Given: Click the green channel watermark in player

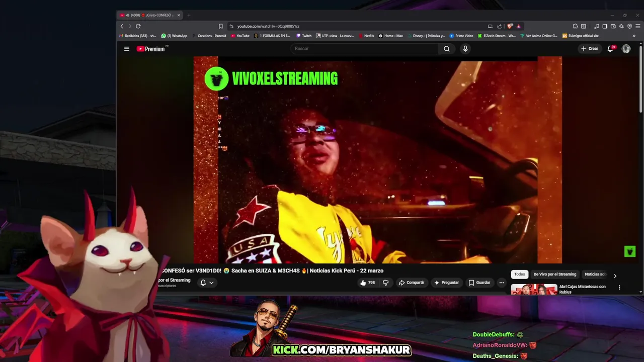Looking at the screenshot, I should [x=629, y=251].
